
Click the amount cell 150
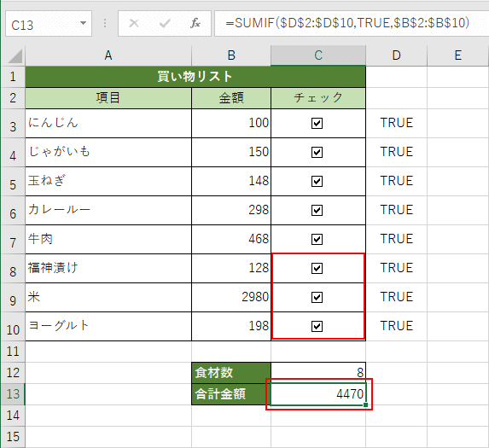231,153
